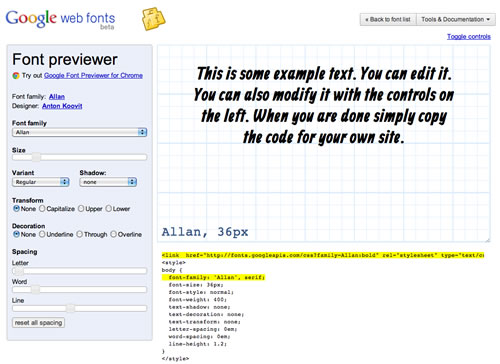Select Decoration Underline radio button

tap(42, 234)
